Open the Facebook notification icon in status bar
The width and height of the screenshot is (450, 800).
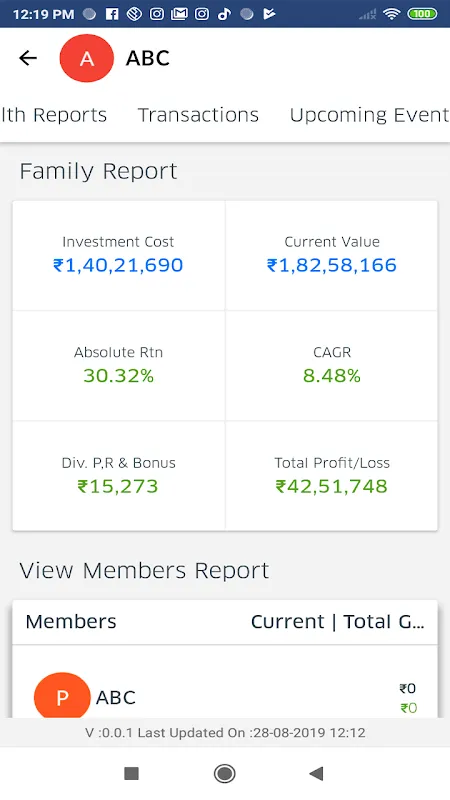point(112,14)
